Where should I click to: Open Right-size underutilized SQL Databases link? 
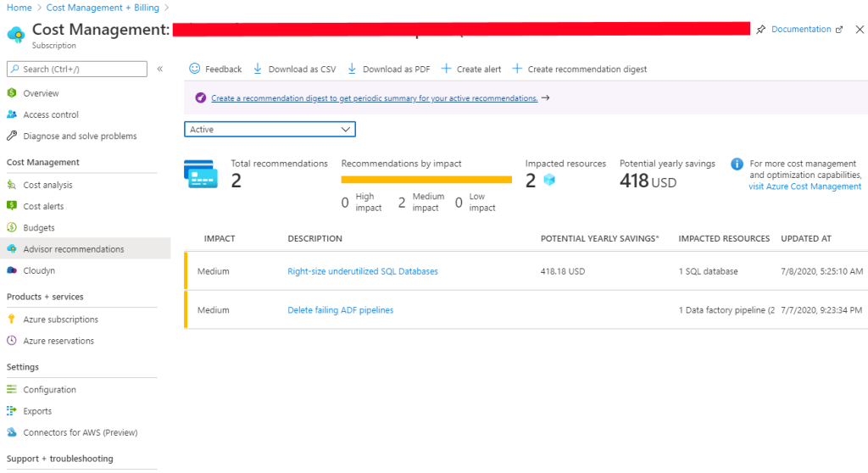363,271
